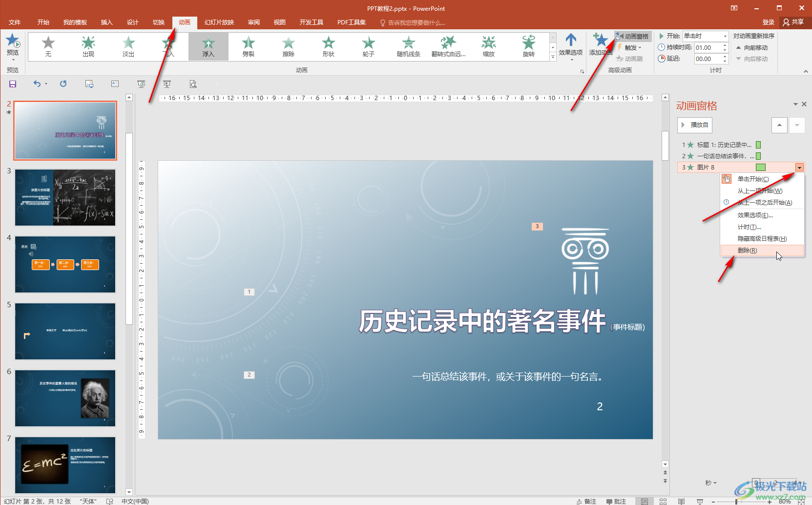Click 向前移动 (Move Earlier) button
This screenshot has height=505, width=812.
tap(752, 48)
